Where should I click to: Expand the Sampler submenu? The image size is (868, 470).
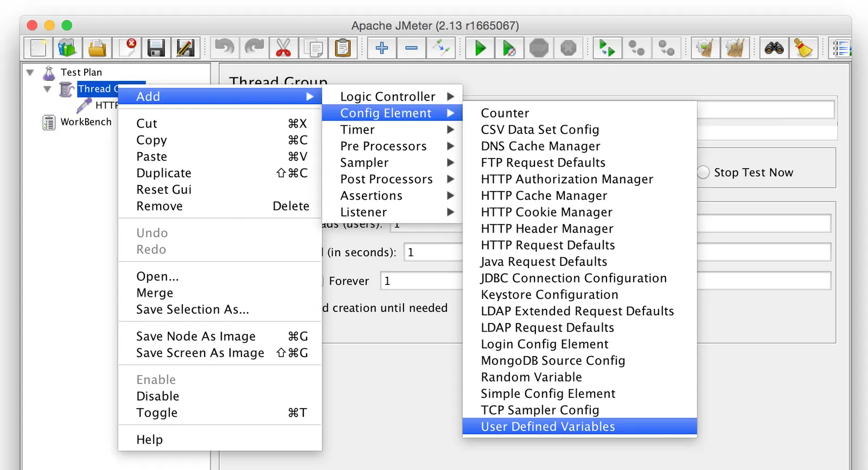(392, 163)
